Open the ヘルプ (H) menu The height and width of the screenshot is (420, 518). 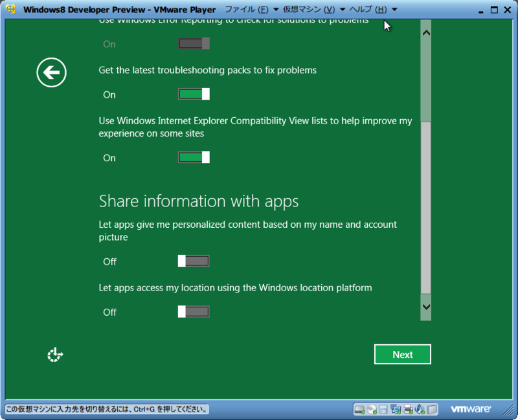(x=368, y=10)
